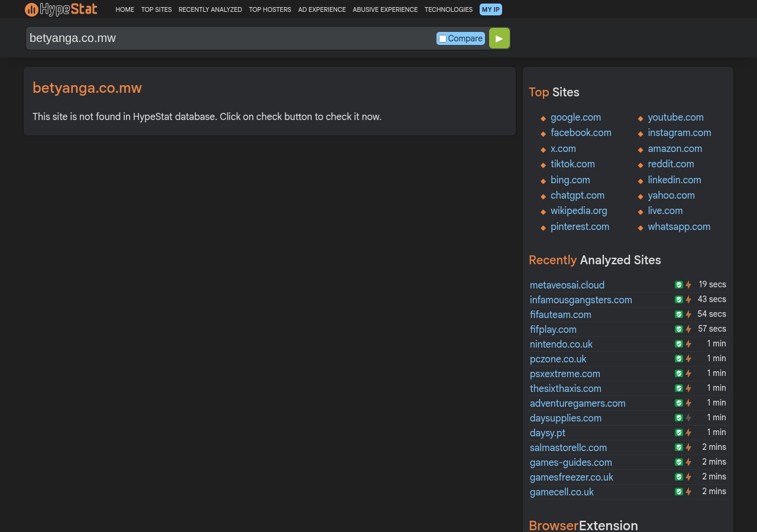Image resolution: width=757 pixels, height=532 pixels.
Task: Open gamecell.co.uk recently analyzed link
Action: pos(562,492)
